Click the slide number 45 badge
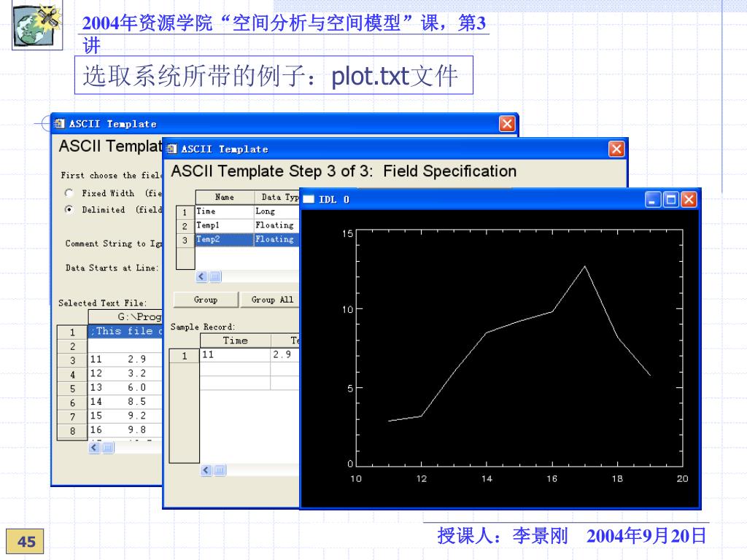 26,542
